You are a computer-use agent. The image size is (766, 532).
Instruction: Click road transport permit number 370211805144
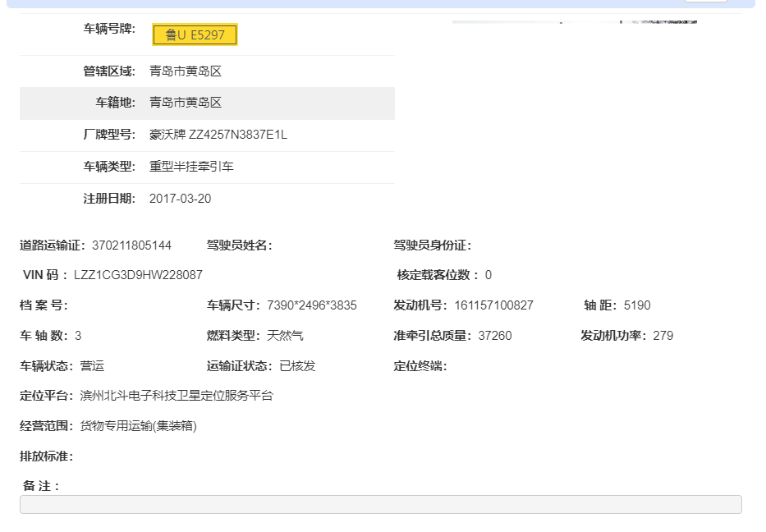click(x=131, y=245)
